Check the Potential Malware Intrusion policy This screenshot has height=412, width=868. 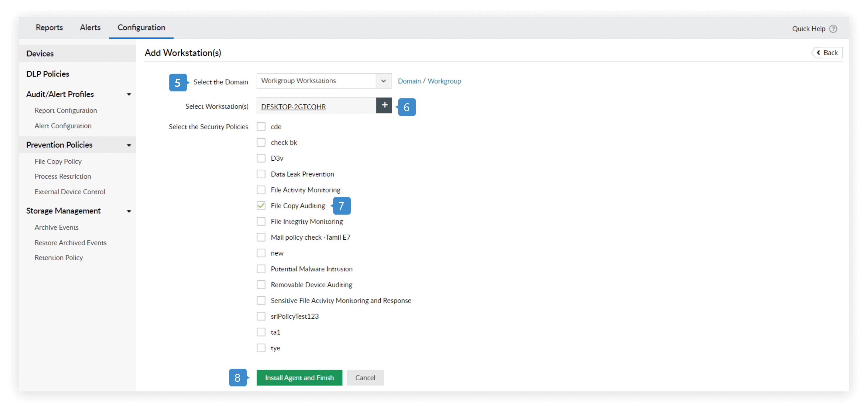point(261,269)
